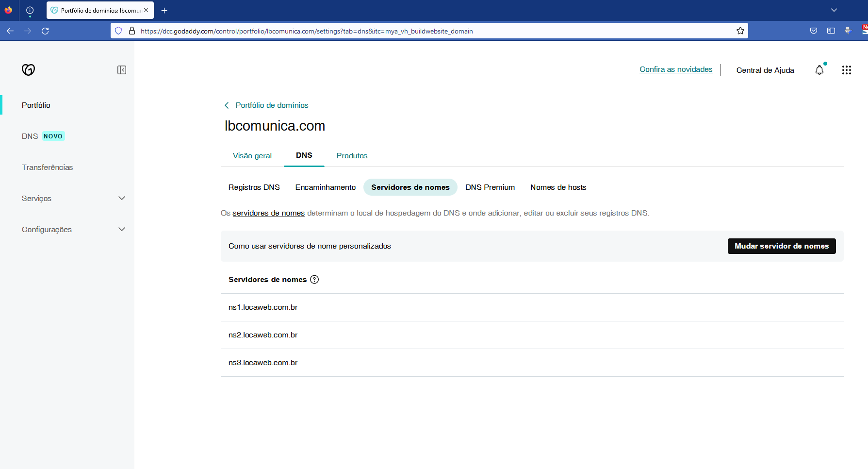868x469 pixels.
Task: Open the Encaminhamento sub-tab
Action: [x=326, y=187]
